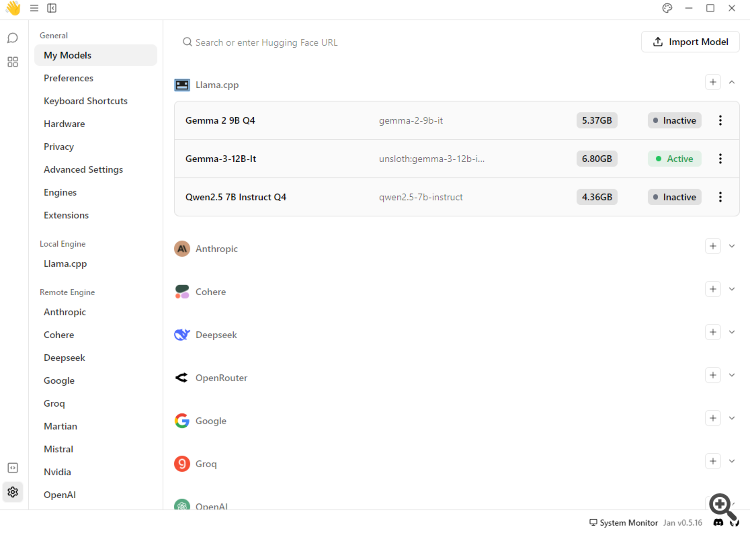Open the local API server icon
Screen dimensions: 750x533
click(13, 468)
